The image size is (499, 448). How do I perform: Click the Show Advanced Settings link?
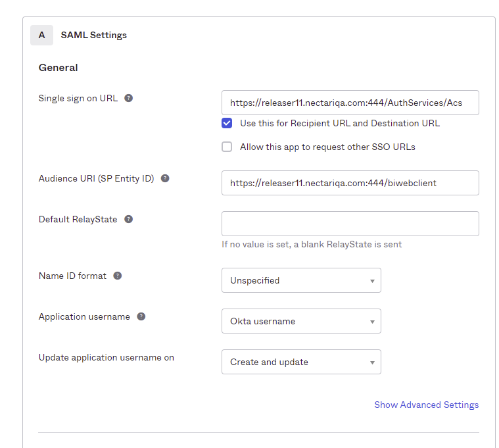tap(426, 405)
